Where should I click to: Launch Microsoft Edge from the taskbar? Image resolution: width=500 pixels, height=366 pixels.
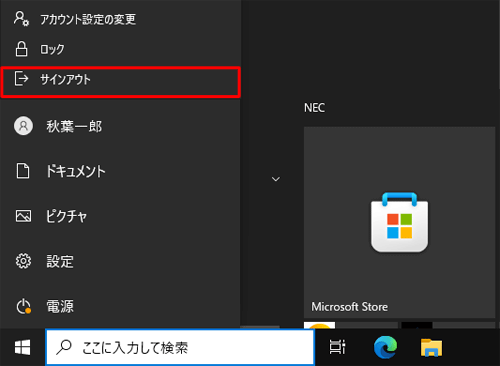click(x=385, y=347)
